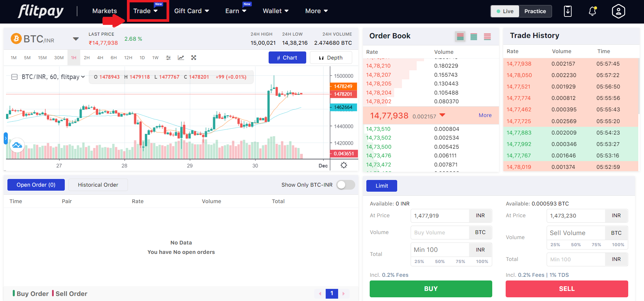
Task: Set buy total to 50%
Action: coord(440,261)
